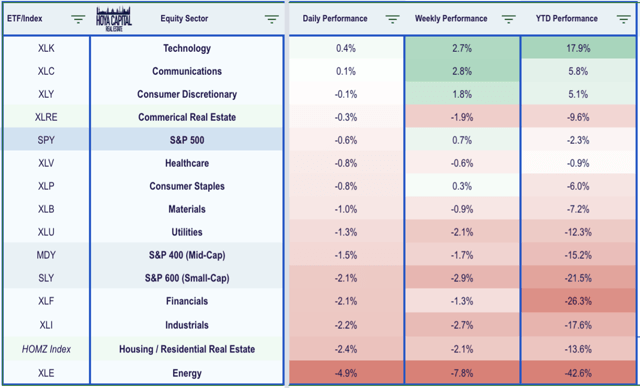This screenshot has width=640, height=388.
Task: Open the Weekly Performance filter icon
Action: point(509,19)
